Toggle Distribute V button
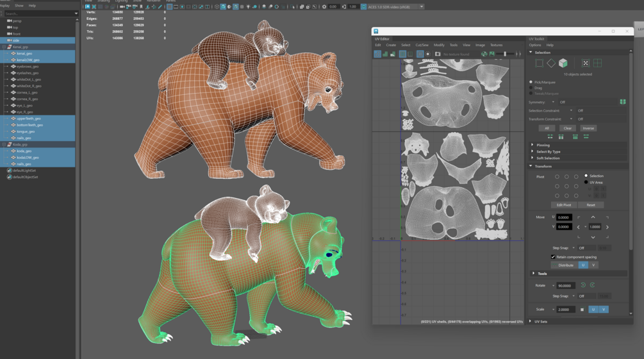Screen dimensions: 644x359 pos(593,265)
